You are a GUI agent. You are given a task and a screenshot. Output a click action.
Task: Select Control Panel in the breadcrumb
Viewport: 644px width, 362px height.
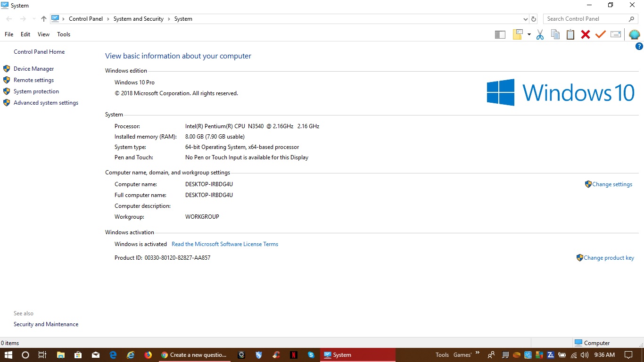pyautogui.click(x=86, y=19)
